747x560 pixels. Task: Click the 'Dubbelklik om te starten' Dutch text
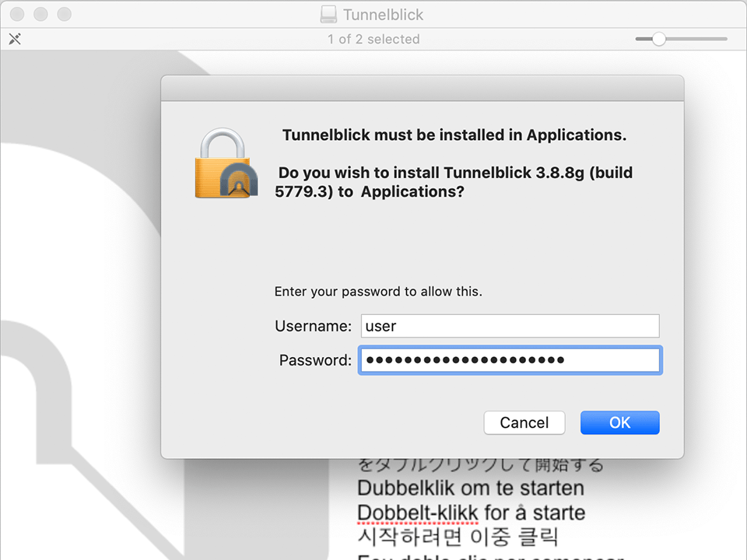pos(470,488)
